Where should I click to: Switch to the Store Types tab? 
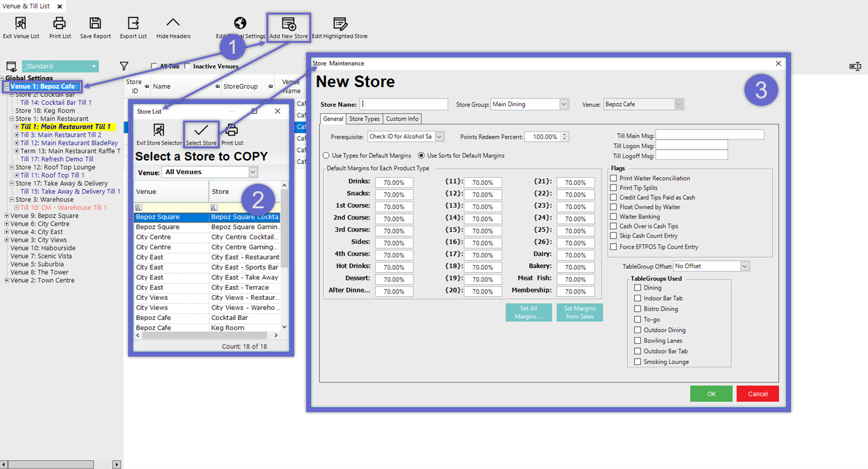tap(364, 119)
